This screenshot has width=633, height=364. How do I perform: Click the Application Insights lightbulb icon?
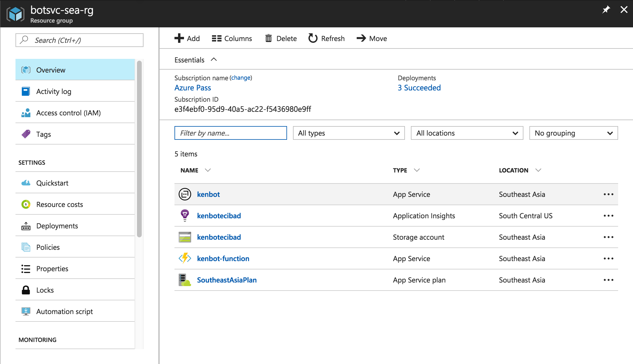pyautogui.click(x=185, y=216)
